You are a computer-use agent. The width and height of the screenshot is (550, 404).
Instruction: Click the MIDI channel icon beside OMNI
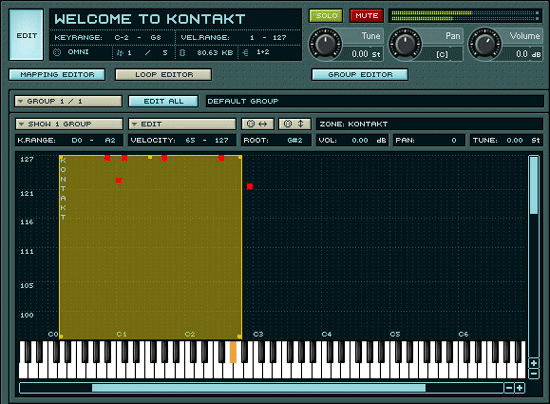[57, 52]
